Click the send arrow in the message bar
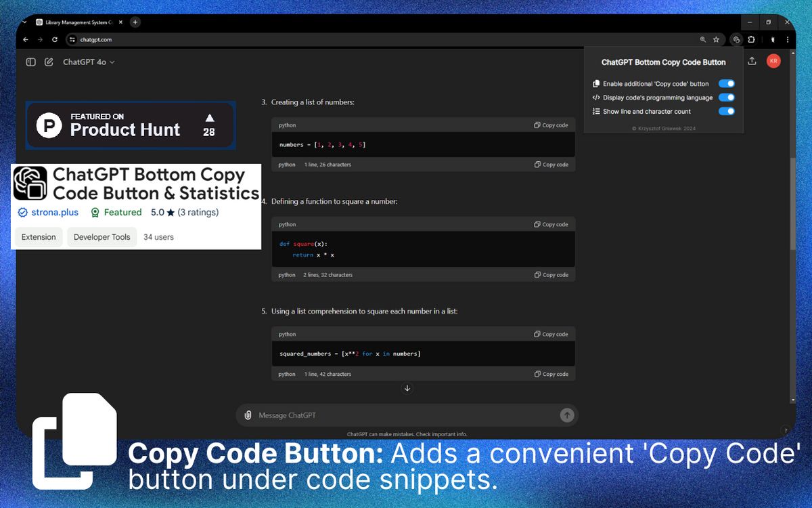Image resolution: width=812 pixels, height=508 pixels. [567, 415]
